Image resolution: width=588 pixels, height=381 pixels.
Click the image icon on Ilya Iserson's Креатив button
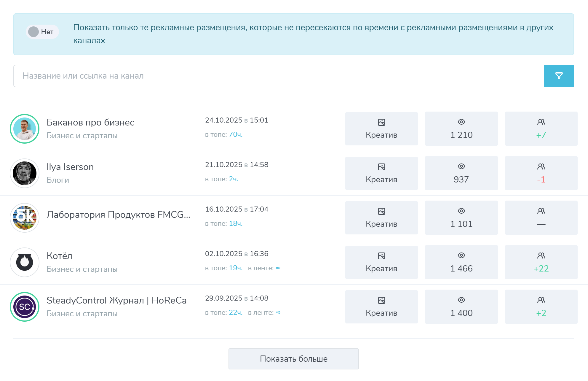click(x=381, y=166)
